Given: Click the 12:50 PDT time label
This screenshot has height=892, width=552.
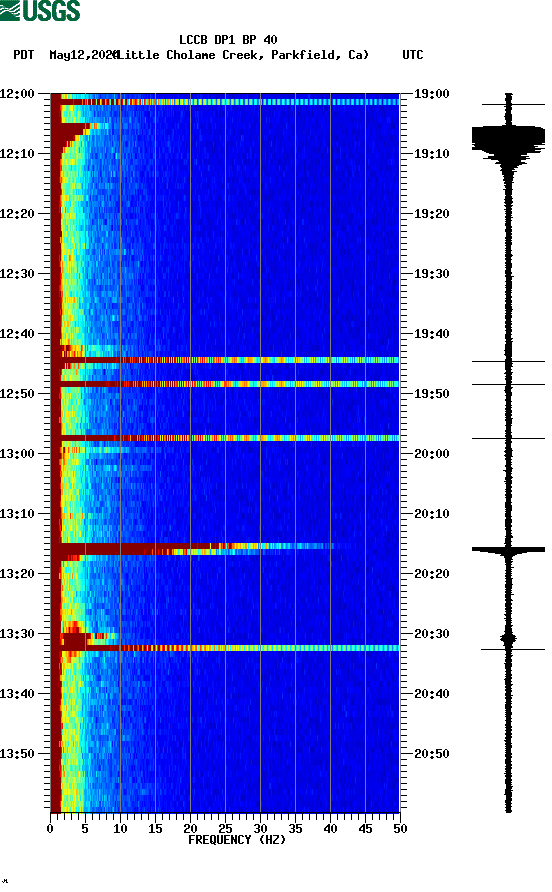Looking at the screenshot, I should (x=17, y=394).
